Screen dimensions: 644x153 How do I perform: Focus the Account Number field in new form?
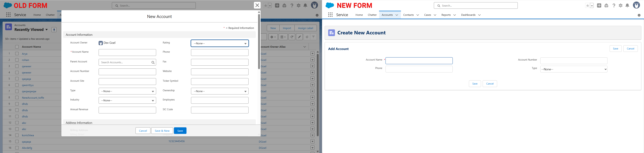pos(574,61)
